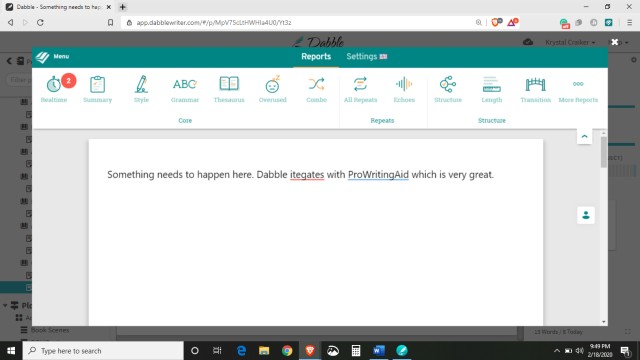The height and width of the screenshot is (360, 640).
Task: Open the ProWritingAid Menu
Action: point(52,57)
